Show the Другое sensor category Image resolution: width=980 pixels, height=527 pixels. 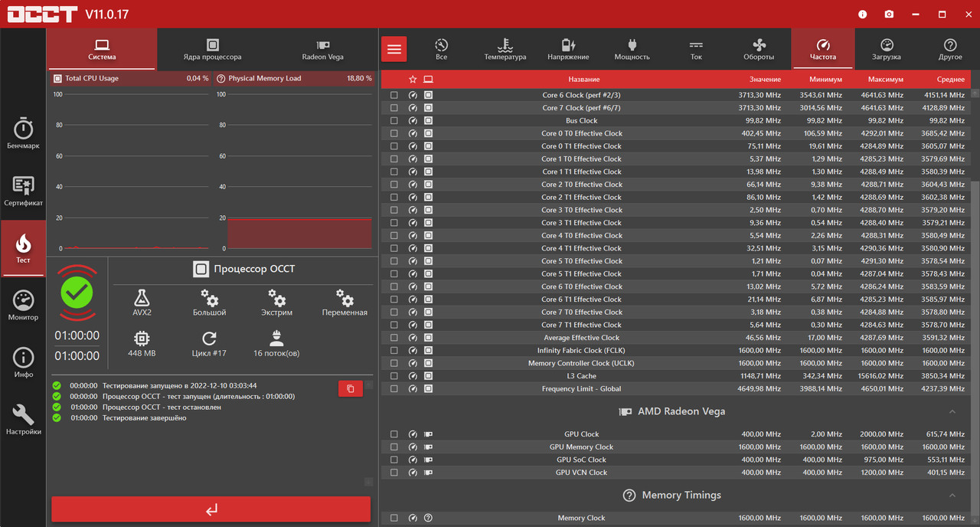click(x=950, y=49)
